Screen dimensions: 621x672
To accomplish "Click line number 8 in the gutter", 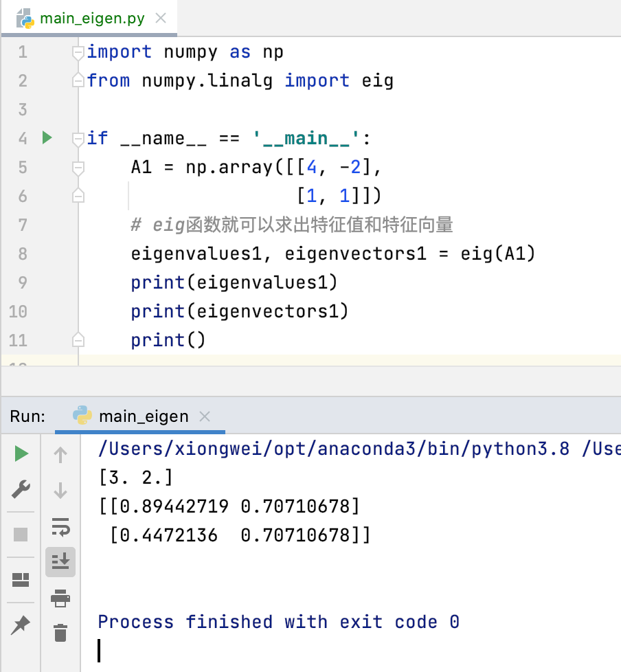I will [23, 254].
